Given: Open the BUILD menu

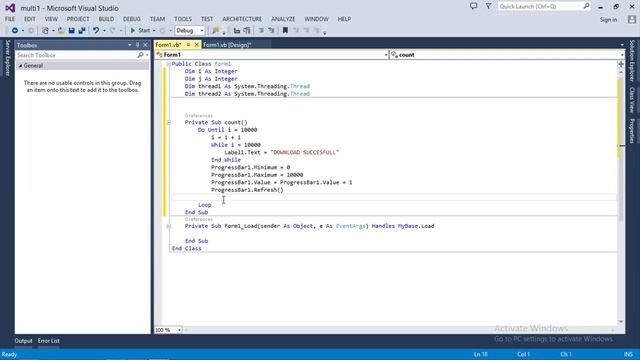Looking at the screenshot, I should click(x=106, y=19).
